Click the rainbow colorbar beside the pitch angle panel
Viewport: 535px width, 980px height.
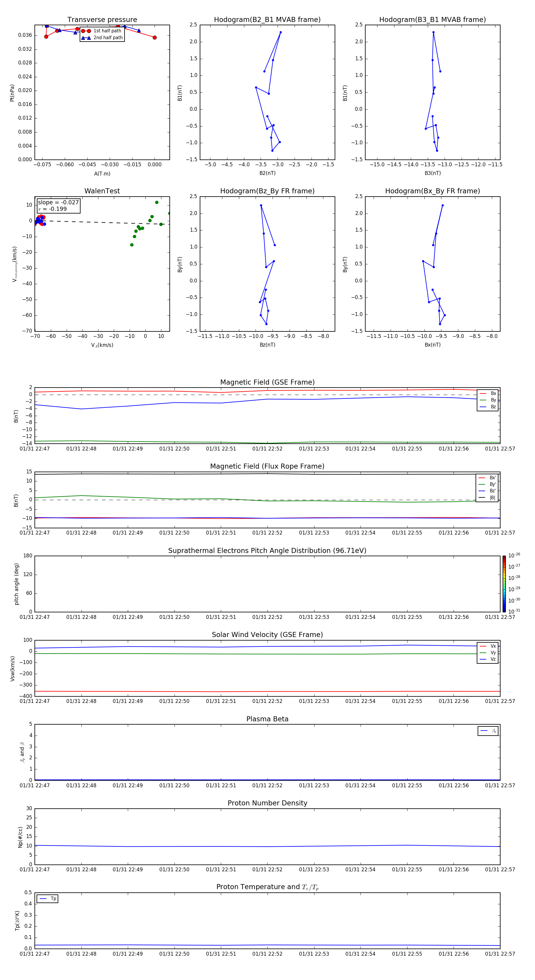504,584
